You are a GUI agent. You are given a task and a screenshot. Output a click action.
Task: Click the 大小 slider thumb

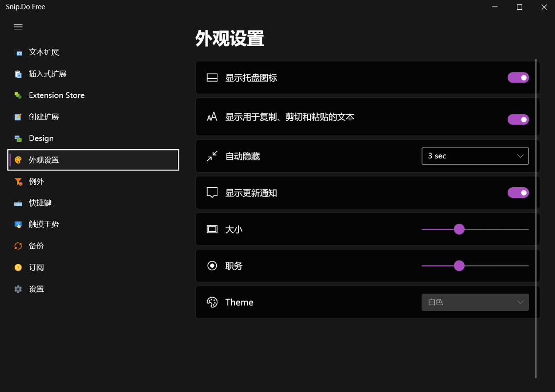coord(459,229)
